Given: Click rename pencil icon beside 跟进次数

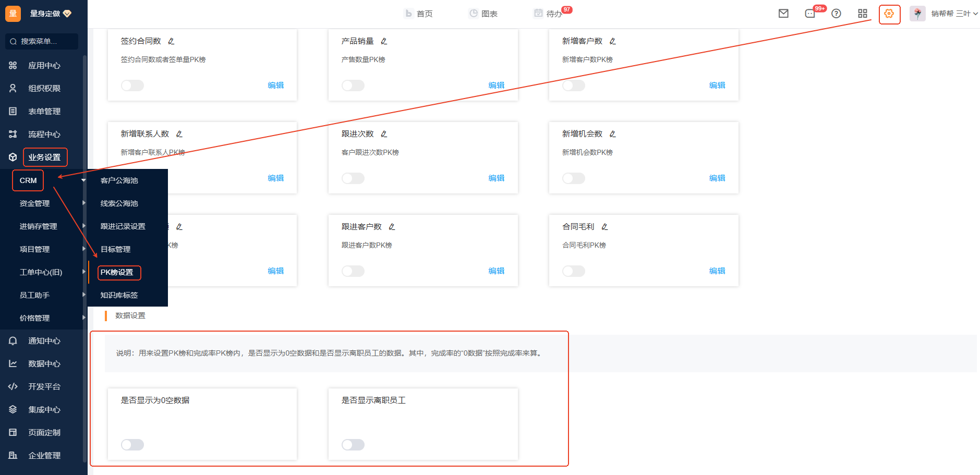Looking at the screenshot, I should click(384, 134).
